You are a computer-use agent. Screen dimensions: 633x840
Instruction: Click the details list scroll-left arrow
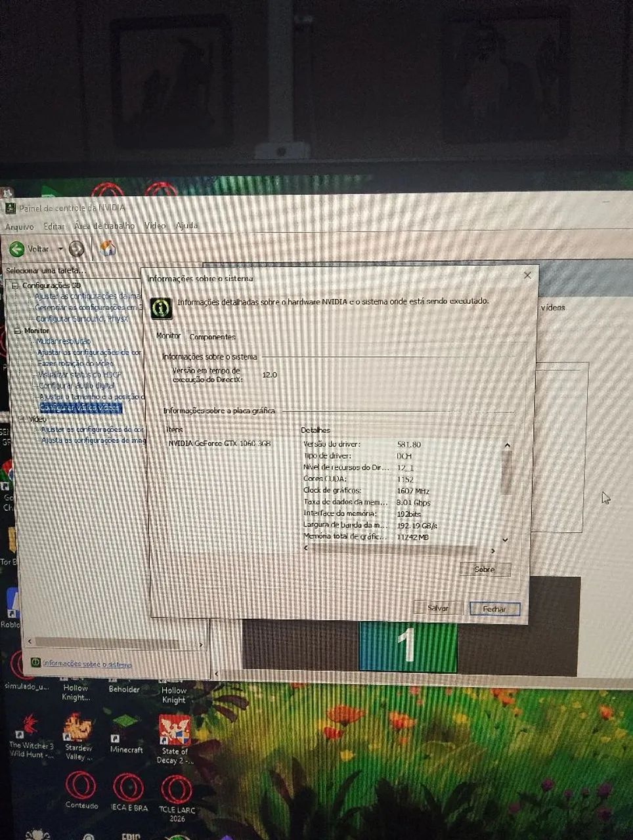306,547
